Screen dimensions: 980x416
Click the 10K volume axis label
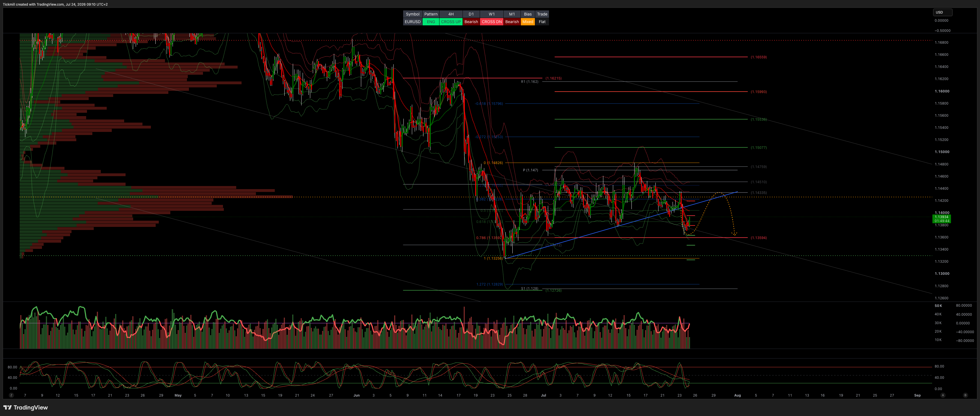click(938, 340)
